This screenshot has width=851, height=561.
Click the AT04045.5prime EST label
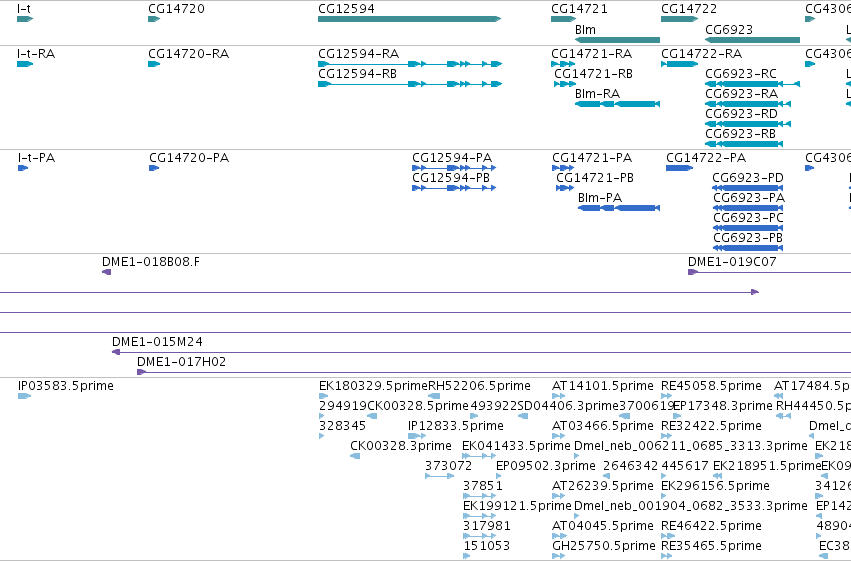[603, 526]
